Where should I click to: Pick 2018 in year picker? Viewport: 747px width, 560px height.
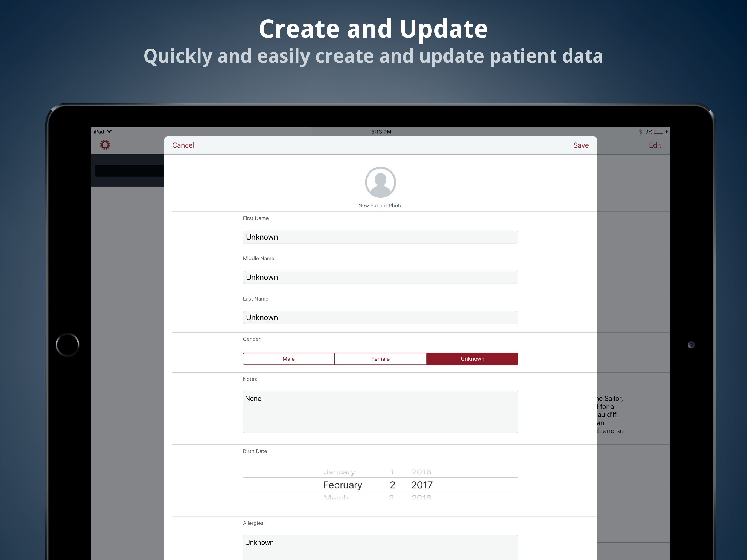click(x=421, y=497)
